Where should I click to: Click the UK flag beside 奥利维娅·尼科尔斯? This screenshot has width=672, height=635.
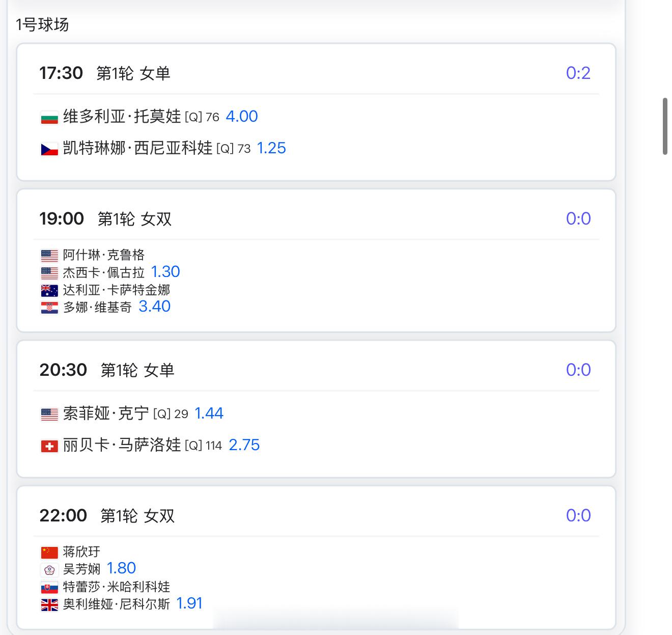(49, 605)
